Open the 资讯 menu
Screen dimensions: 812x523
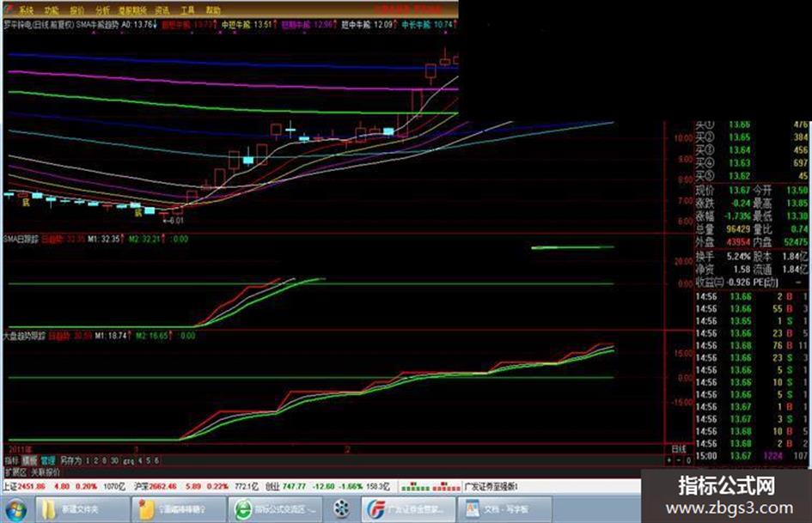[x=162, y=9]
